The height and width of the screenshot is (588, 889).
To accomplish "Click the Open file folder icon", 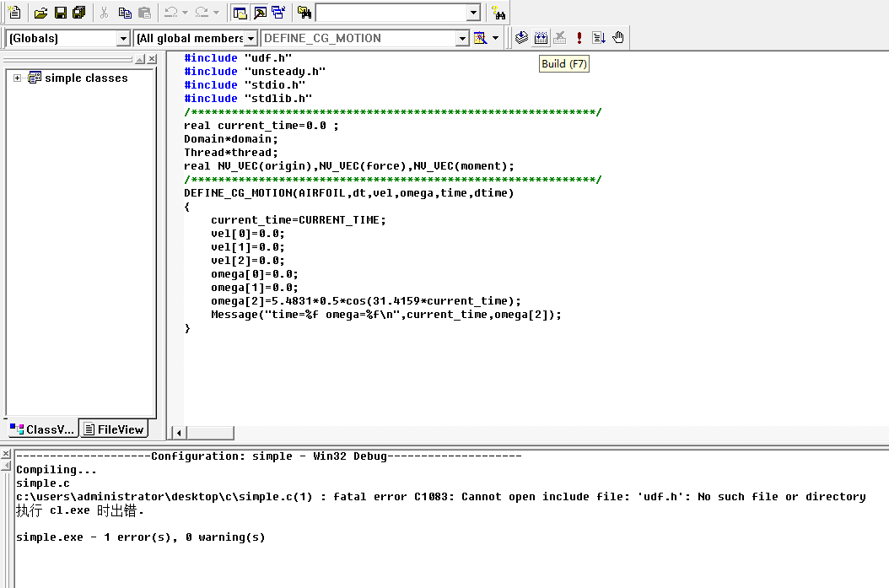I will click(40, 13).
